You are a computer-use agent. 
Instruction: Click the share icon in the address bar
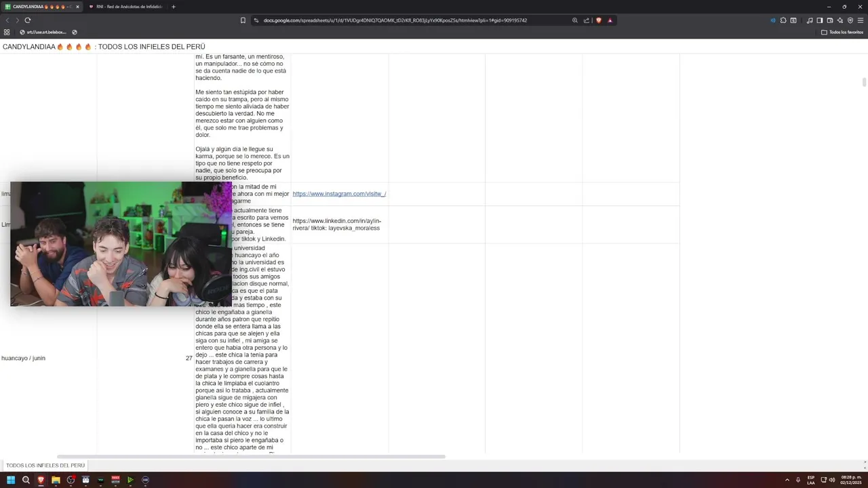click(x=587, y=20)
